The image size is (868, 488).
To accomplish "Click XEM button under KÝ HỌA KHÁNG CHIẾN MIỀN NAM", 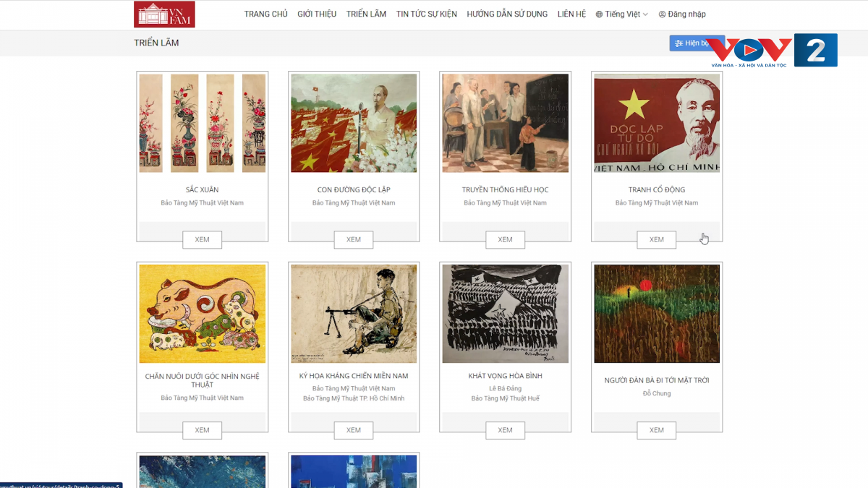I will pyautogui.click(x=354, y=430).
